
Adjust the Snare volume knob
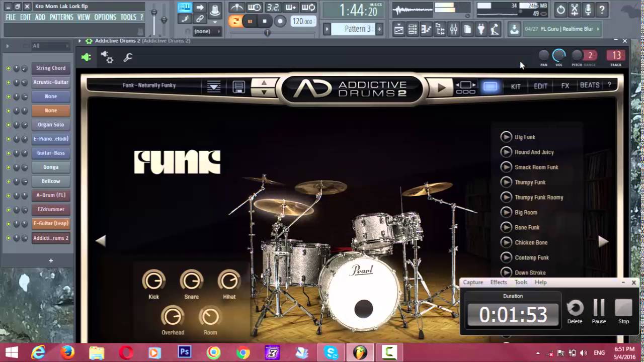click(191, 280)
